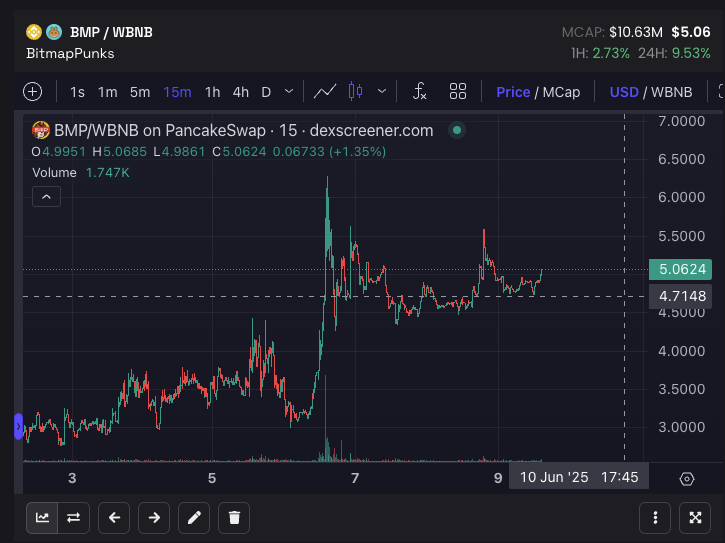This screenshot has width=725, height=543.
Task: Click the 3.0000 price axis label
Action: (682, 426)
